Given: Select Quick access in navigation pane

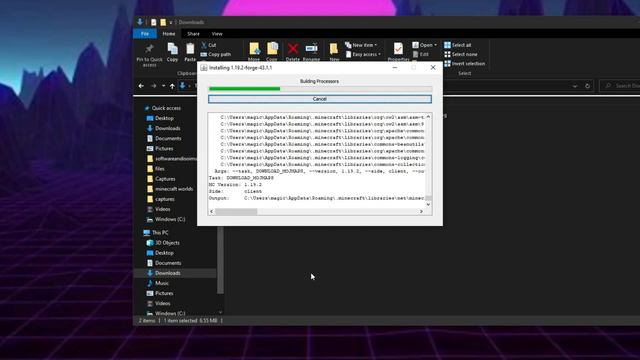Looking at the screenshot, I should [x=166, y=108].
